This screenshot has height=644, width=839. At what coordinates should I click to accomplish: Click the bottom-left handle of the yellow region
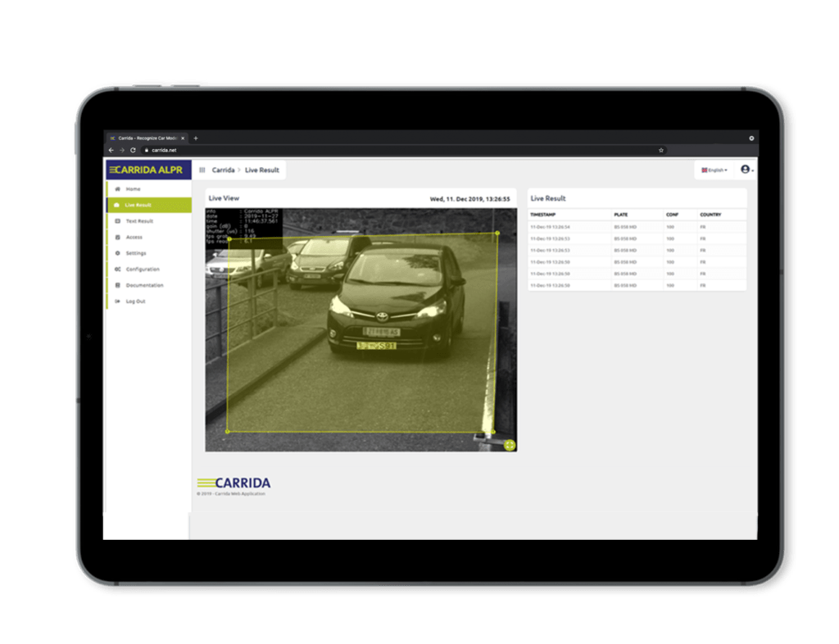coord(228,431)
